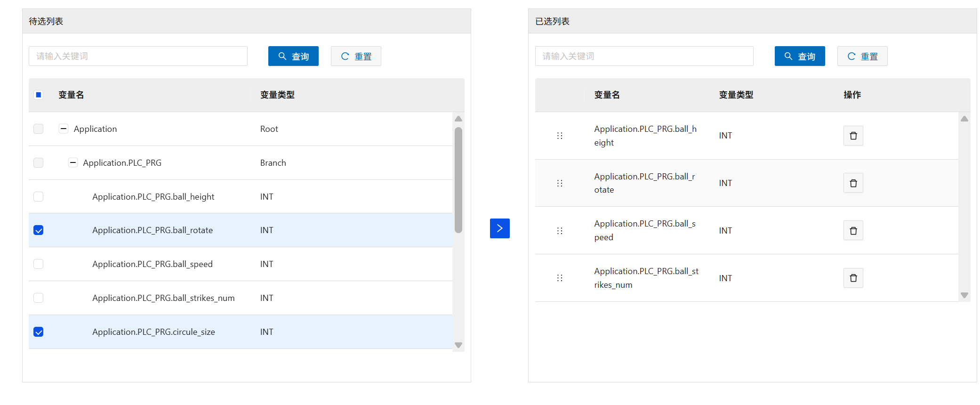980x405 pixels.
Task: Delete ball_strikes_num from selected list
Action: pyautogui.click(x=853, y=278)
